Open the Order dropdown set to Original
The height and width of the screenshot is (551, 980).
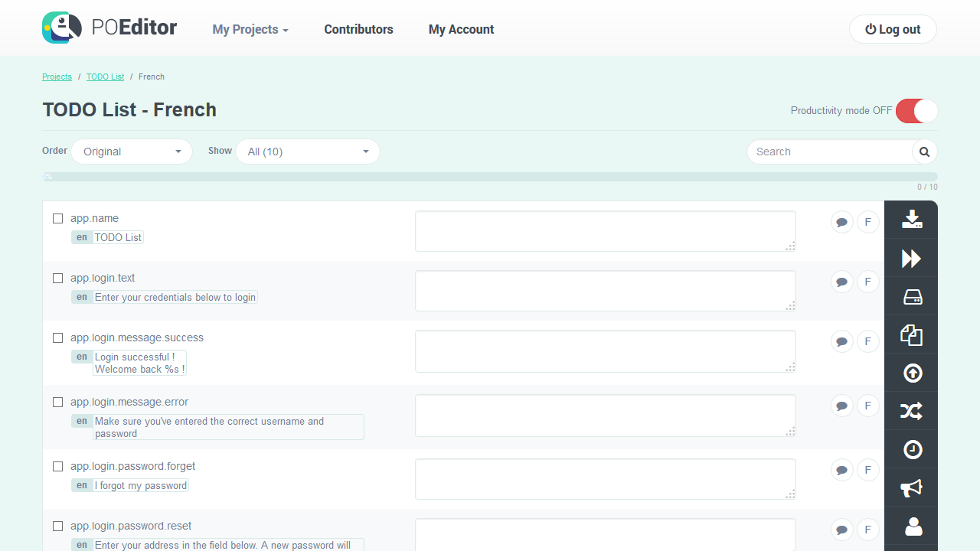(x=132, y=152)
